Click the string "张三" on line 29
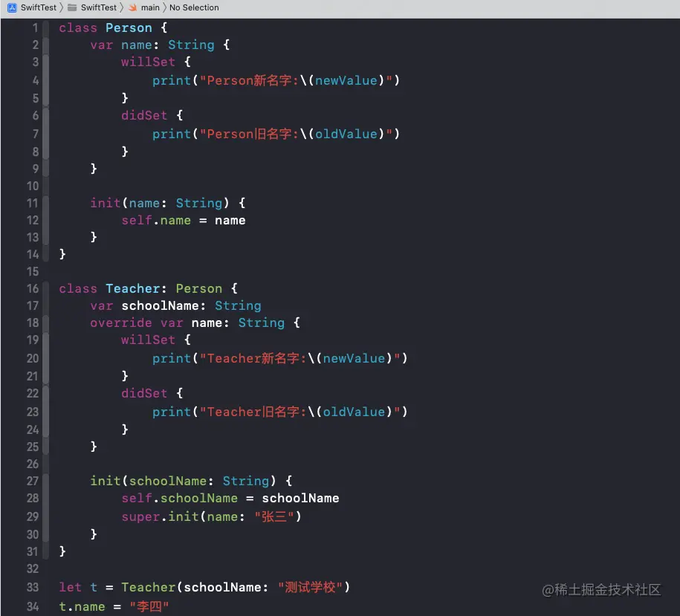 [x=274, y=516]
